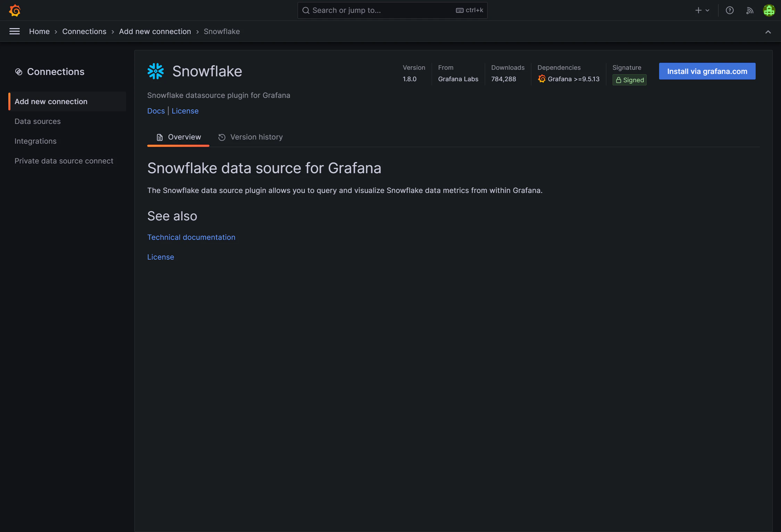Switch to the Overview tab
This screenshot has width=781, height=532.
pos(178,137)
